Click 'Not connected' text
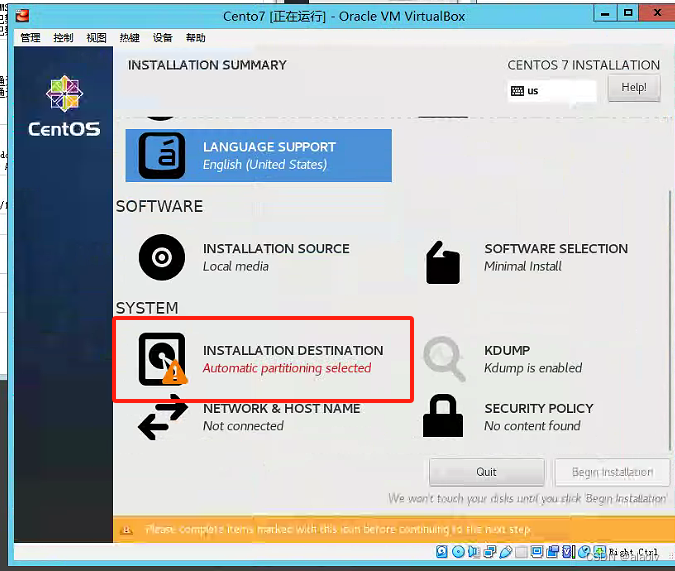Image resolution: width=675 pixels, height=571 pixels. coord(243,426)
